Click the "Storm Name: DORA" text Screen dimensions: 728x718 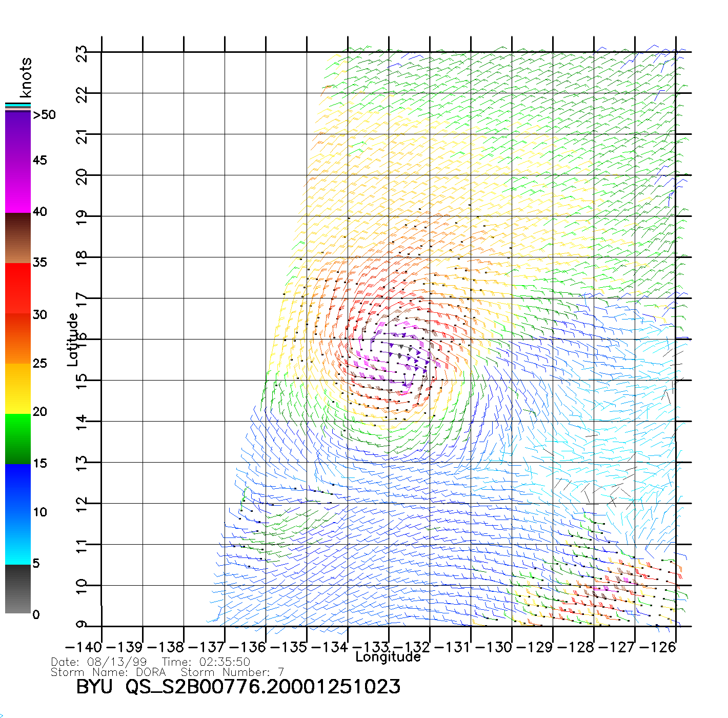pyautogui.click(x=109, y=672)
